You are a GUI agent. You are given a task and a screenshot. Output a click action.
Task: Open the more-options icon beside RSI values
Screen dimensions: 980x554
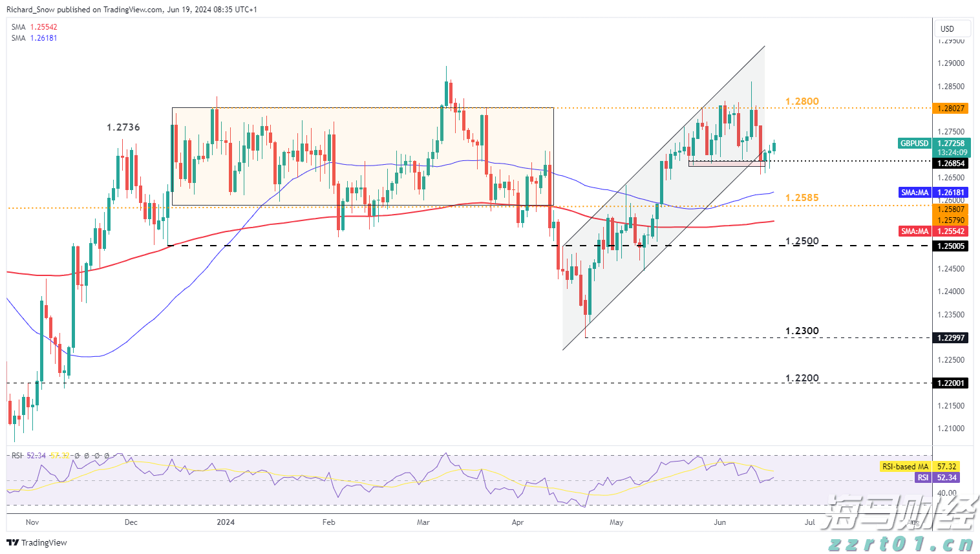107,456
